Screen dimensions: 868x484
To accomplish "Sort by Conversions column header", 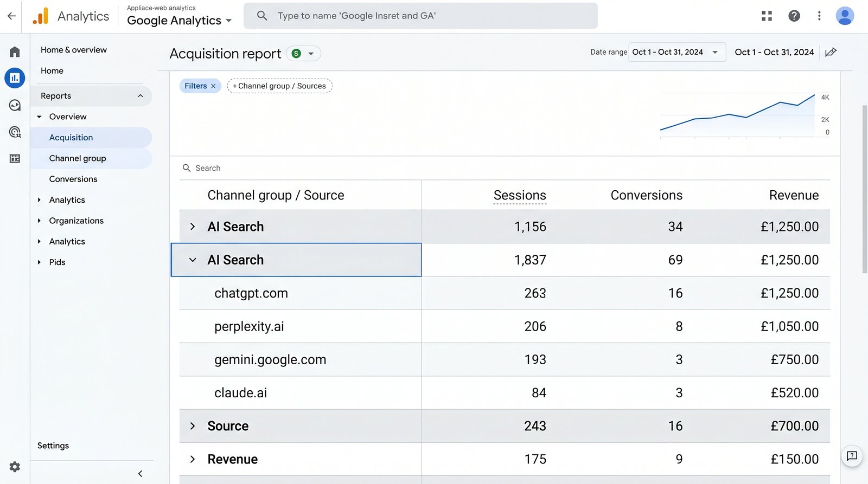I will click(x=647, y=195).
